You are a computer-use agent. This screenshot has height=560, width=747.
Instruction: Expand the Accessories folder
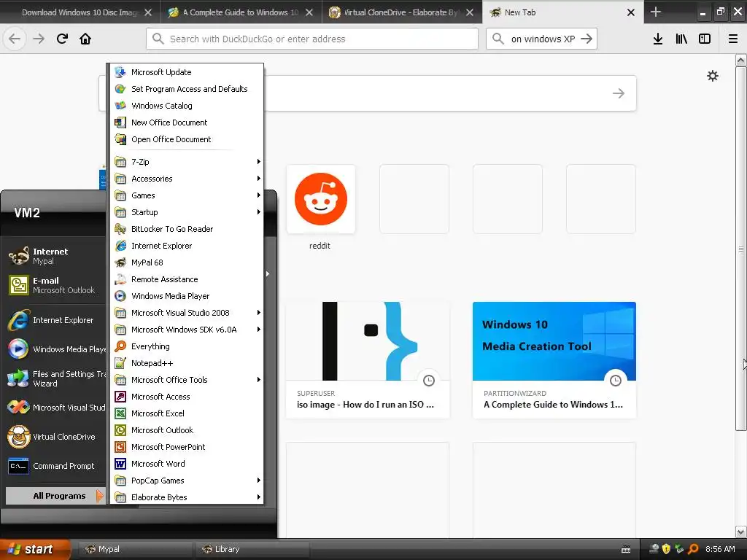click(x=187, y=179)
